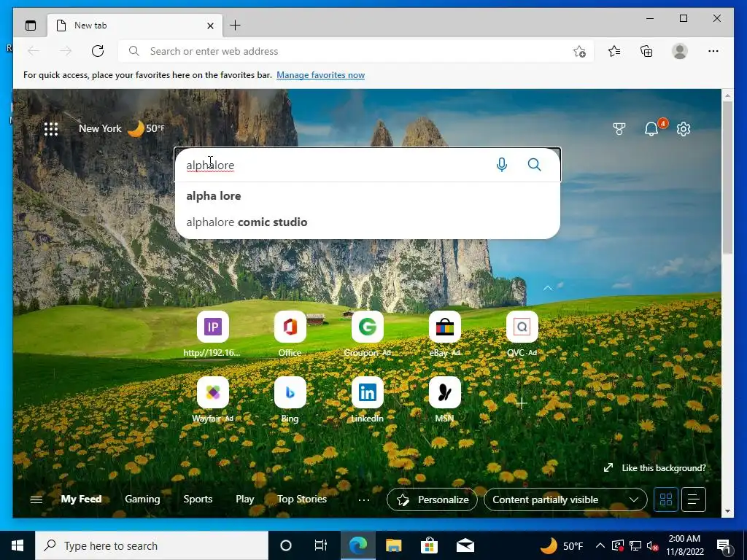The height and width of the screenshot is (560, 747).
Task: Switch to Top Stories tab
Action: [x=302, y=499]
